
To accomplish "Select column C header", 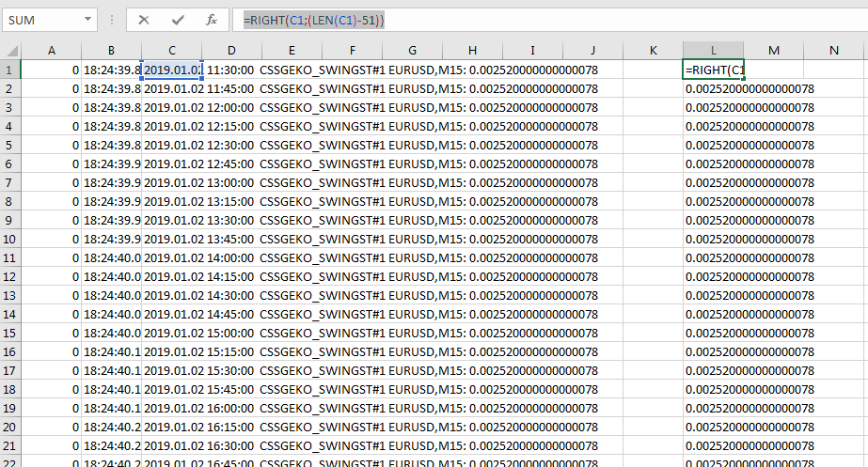I will (x=171, y=51).
